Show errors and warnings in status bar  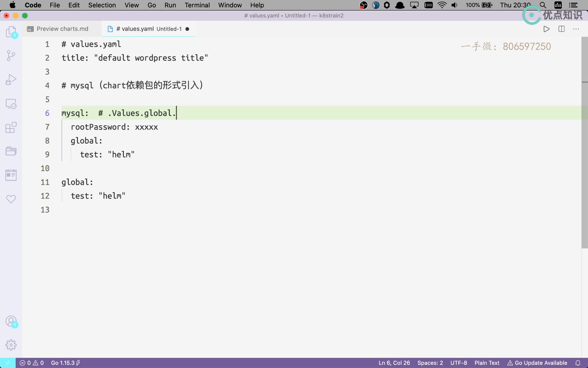(x=32, y=363)
